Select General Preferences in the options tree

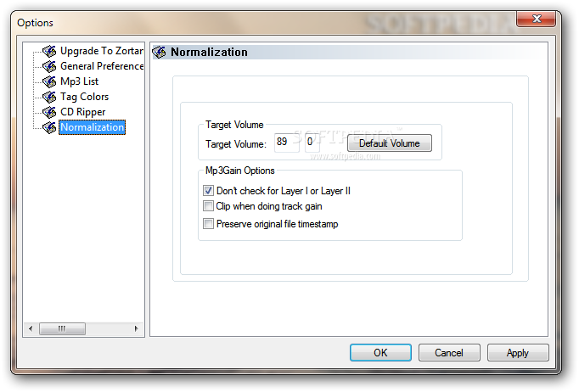coord(102,66)
